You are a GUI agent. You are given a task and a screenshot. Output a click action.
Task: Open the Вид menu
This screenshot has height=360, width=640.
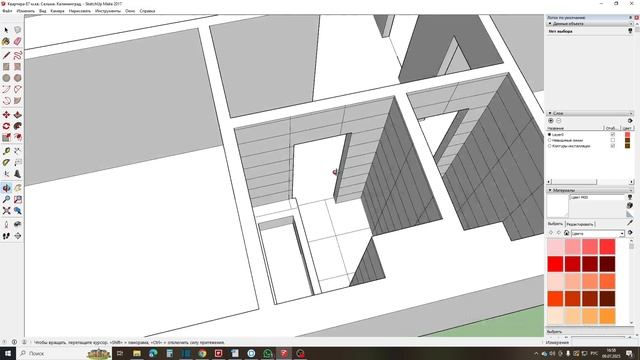click(x=42, y=11)
